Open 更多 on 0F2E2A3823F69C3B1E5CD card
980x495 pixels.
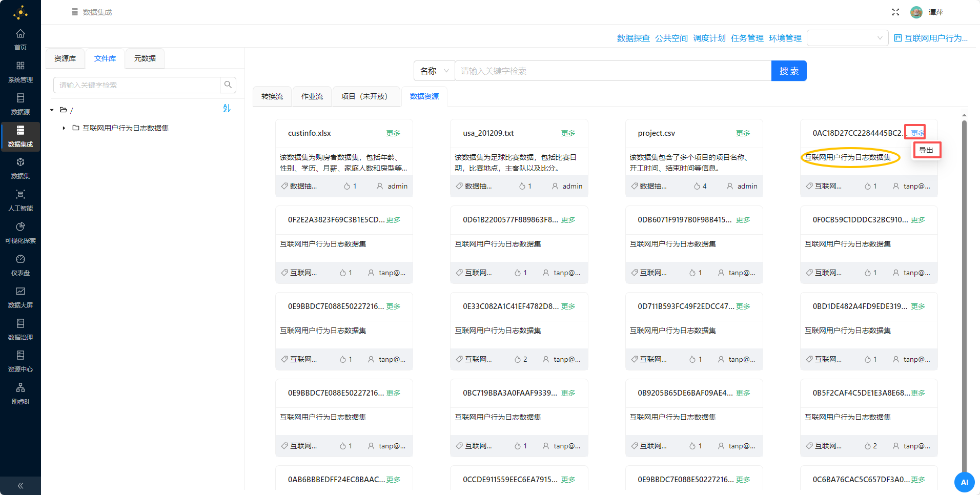pos(393,219)
